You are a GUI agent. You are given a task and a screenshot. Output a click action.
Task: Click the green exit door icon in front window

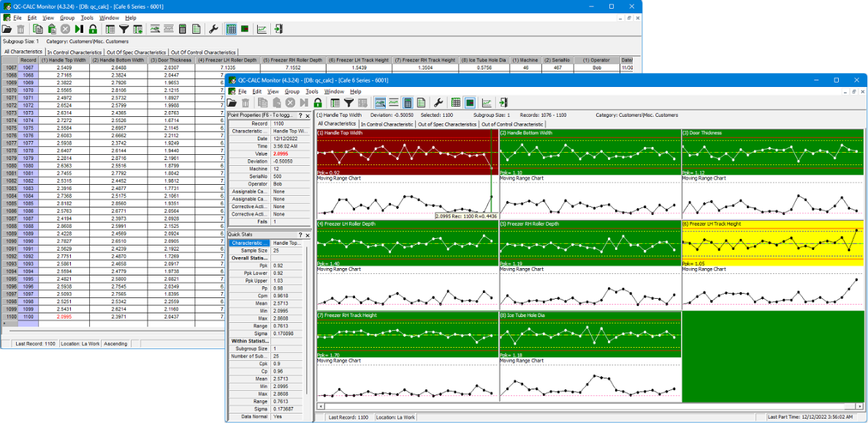pos(503,102)
